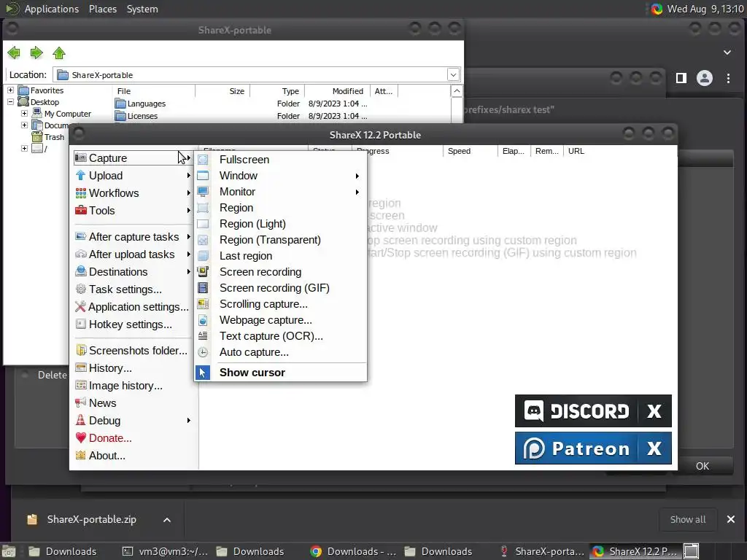This screenshot has height=560, width=747.
Task: Expand the My Computer tree node
Action: click(24, 114)
